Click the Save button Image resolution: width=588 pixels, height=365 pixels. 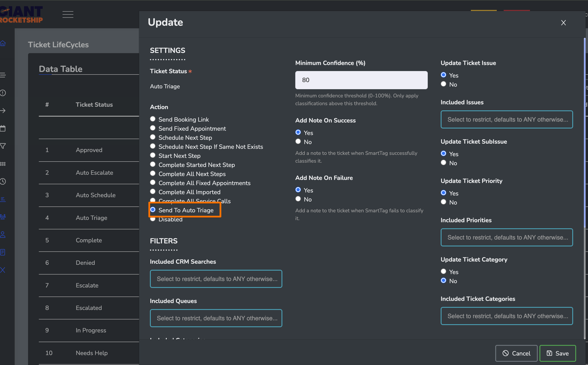(557, 353)
